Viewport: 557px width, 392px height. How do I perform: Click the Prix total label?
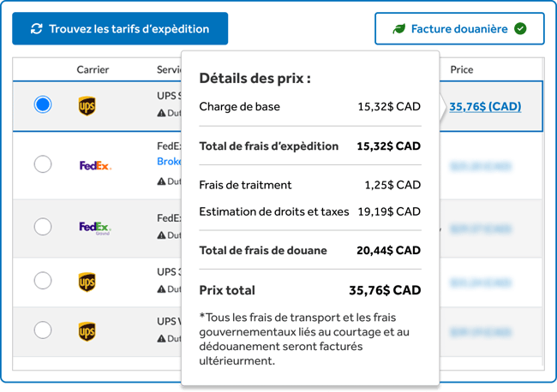coord(227,290)
